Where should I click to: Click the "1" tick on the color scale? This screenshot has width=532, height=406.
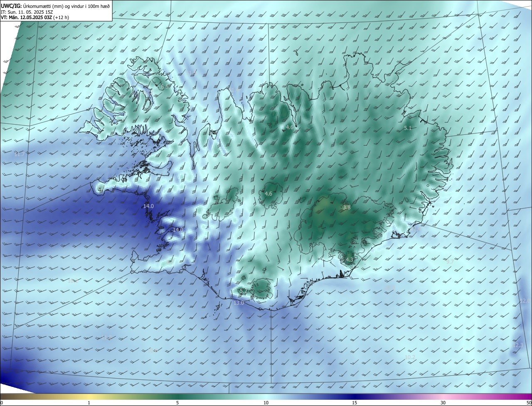[x=89, y=403]
